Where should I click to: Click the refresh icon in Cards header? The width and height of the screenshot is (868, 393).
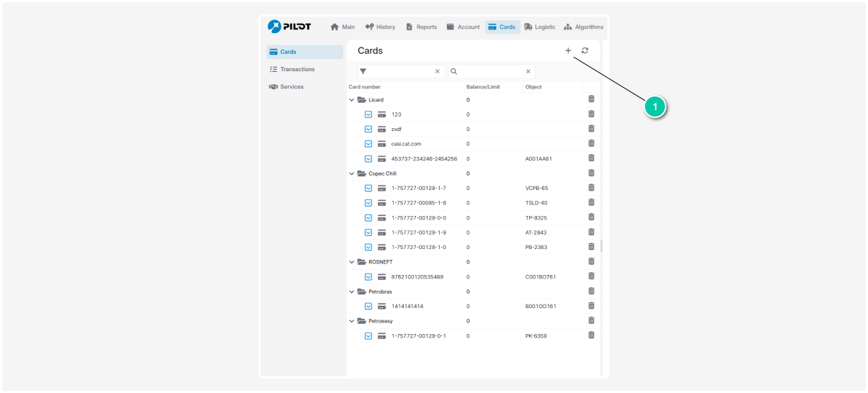coord(585,50)
